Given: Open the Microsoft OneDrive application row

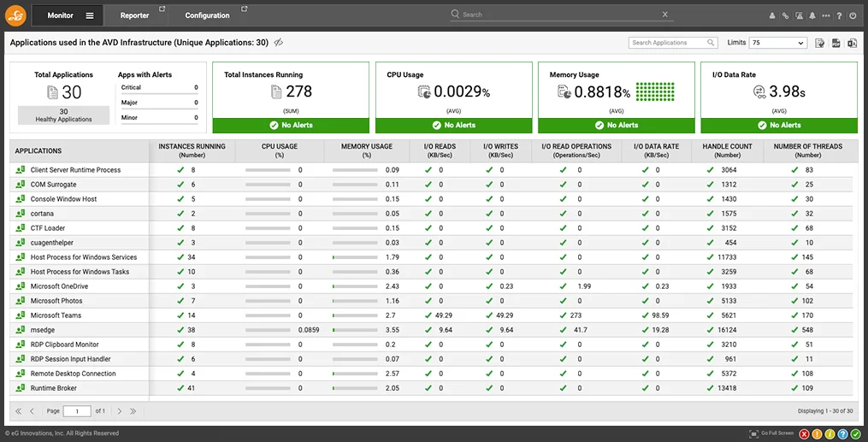Looking at the screenshot, I should click(59, 286).
